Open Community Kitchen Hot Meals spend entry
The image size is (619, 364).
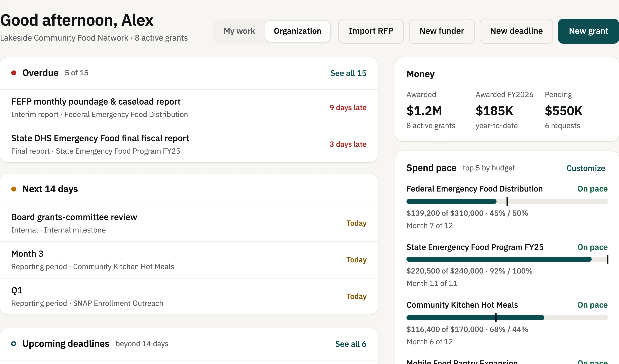pos(462,305)
